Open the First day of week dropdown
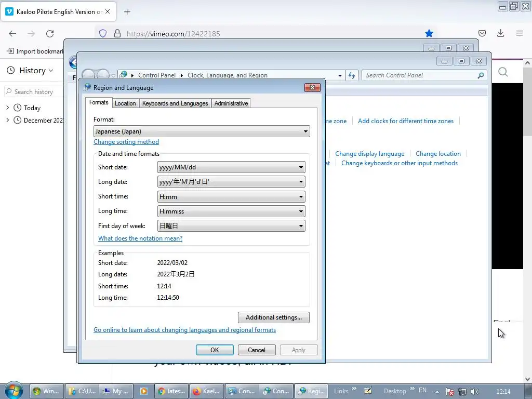The image size is (532, 399). (x=231, y=225)
